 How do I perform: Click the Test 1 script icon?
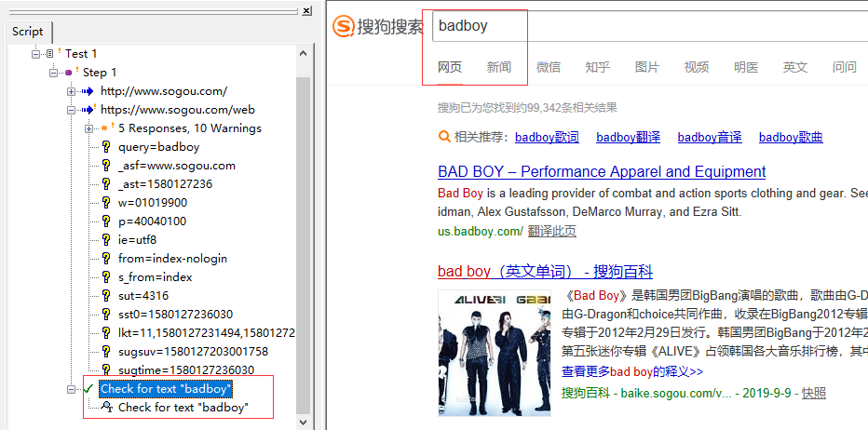click(x=50, y=54)
